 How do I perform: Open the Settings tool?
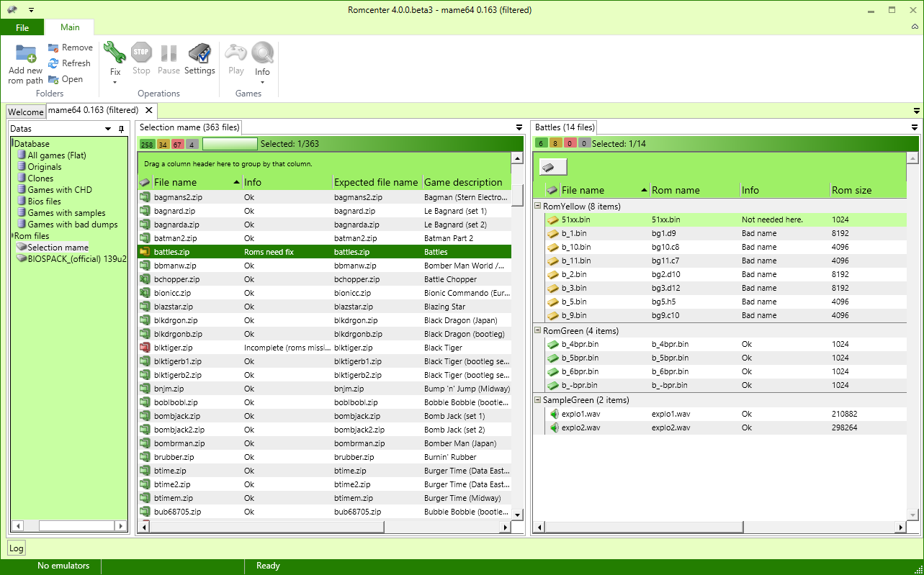(199, 53)
